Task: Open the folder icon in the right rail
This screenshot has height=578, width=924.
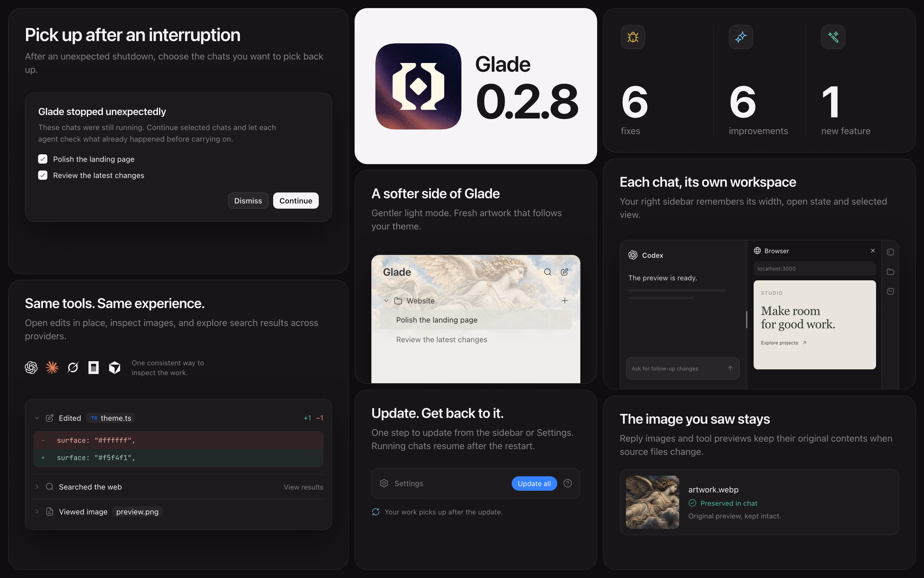Action: (891, 272)
